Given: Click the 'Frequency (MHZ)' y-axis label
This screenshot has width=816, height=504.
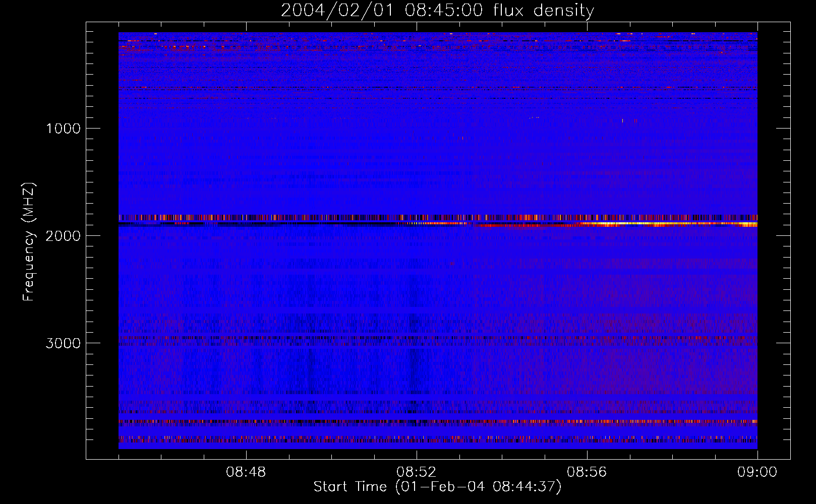Looking at the screenshot, I should click(29, 242).
